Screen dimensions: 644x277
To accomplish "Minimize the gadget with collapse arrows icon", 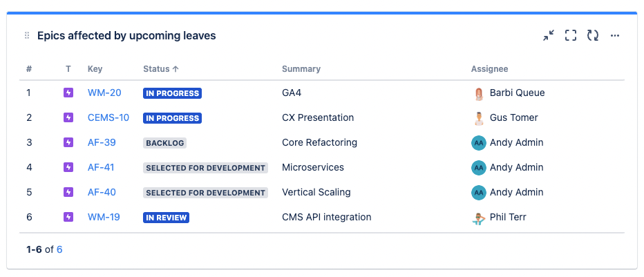I will point(549,35).
